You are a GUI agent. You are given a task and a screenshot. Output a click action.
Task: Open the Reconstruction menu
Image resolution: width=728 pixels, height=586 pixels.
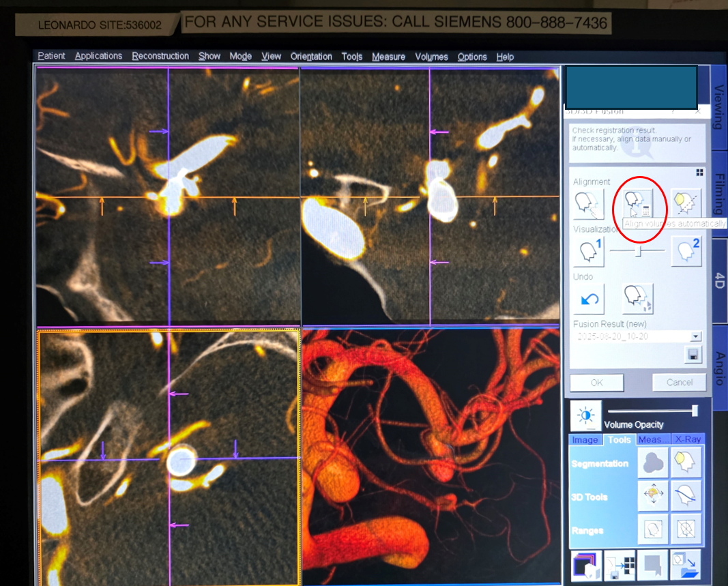(x=160, y=57)
